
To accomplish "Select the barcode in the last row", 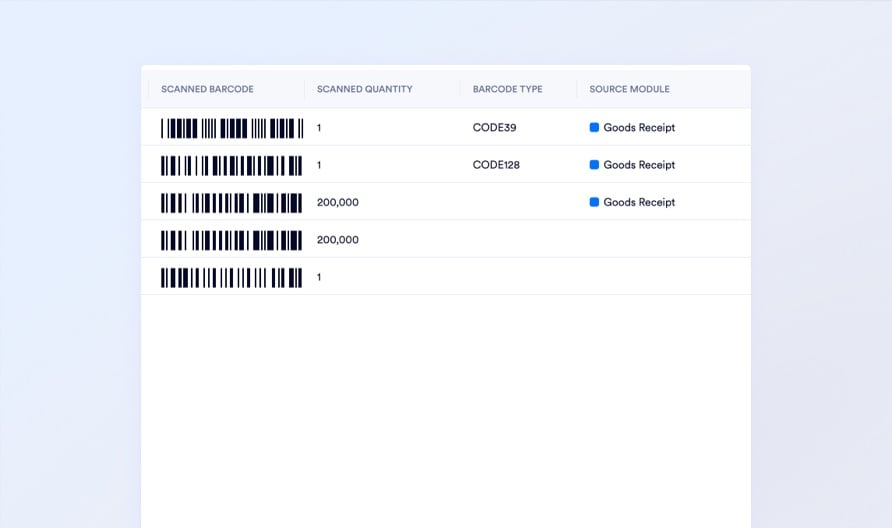I will (232, 278).
